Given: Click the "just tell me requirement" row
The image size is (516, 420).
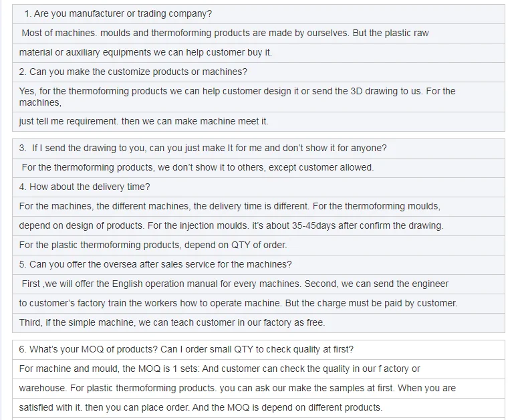Looking at the screenshot, I should pos(144,121).
